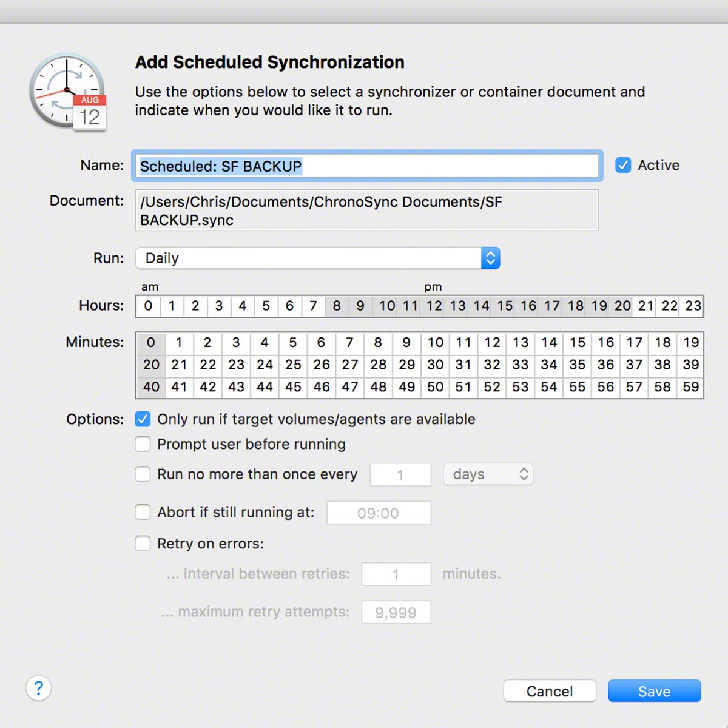
Task: Click the interval between retries field
Action: coord(396,574)
